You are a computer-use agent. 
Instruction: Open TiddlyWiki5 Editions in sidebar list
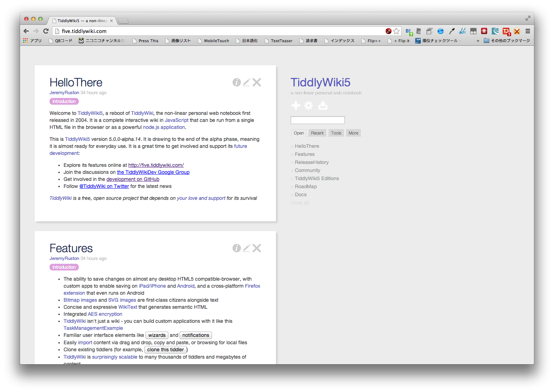[317, 178]
